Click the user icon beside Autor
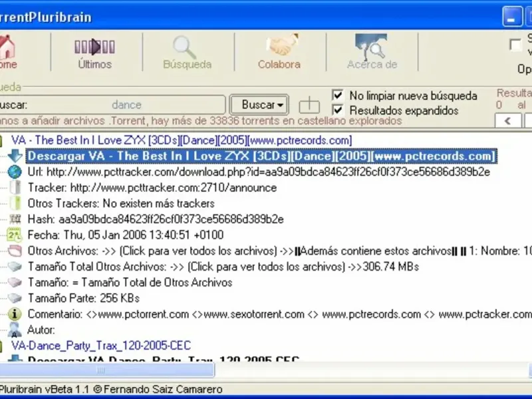This screenshot has width=532, height=399. coord(15,329)
